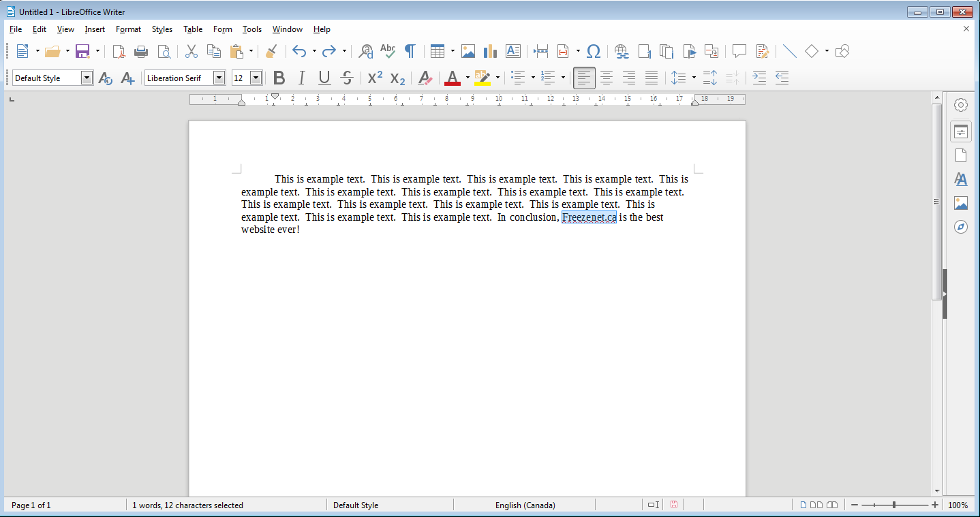980x517 pixels.
Task: Open the Gallery sidebar deck
Action: click(961, 203)
